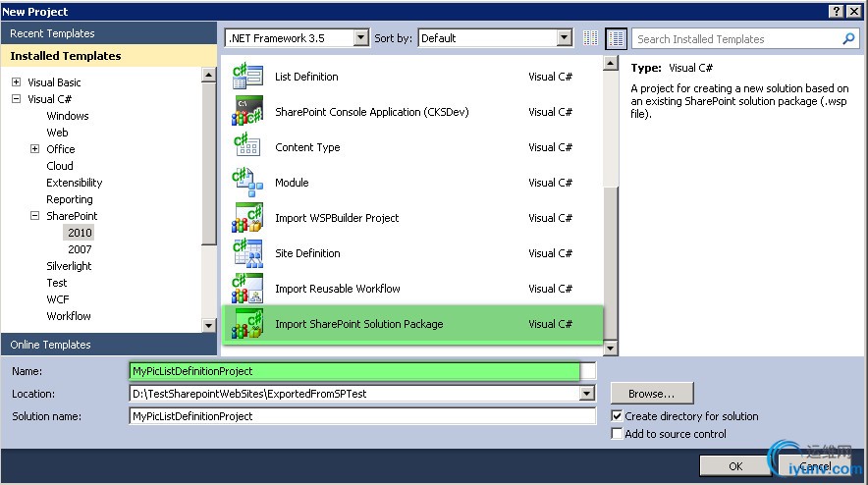
Task: Switch to medium icons list view
Action: [x=616, y=38]
